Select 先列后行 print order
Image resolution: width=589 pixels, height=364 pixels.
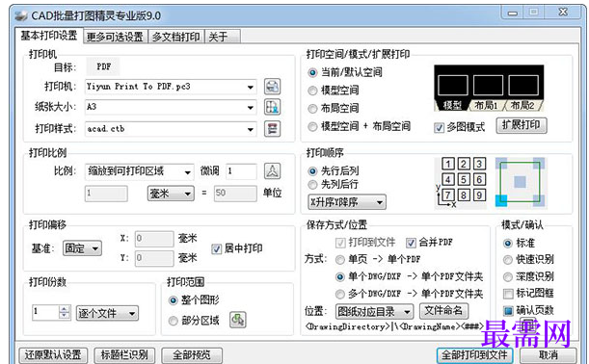312,184
